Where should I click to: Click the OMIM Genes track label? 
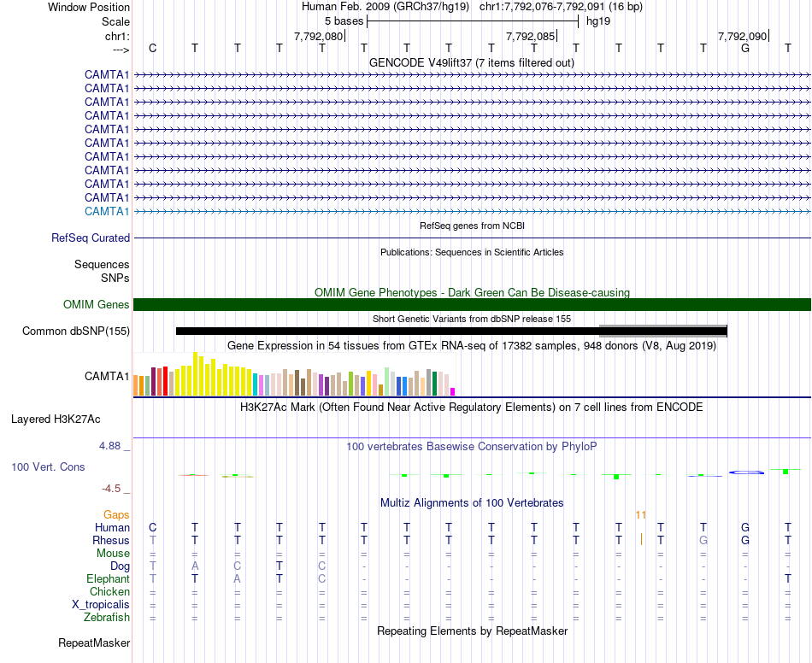coord(96,304)
